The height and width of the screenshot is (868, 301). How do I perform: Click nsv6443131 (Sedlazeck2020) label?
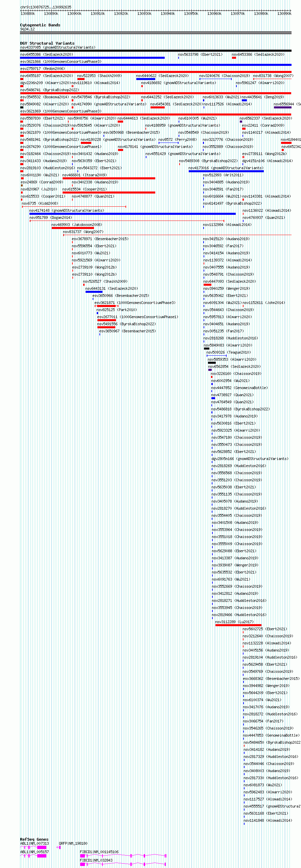(112, 288)
